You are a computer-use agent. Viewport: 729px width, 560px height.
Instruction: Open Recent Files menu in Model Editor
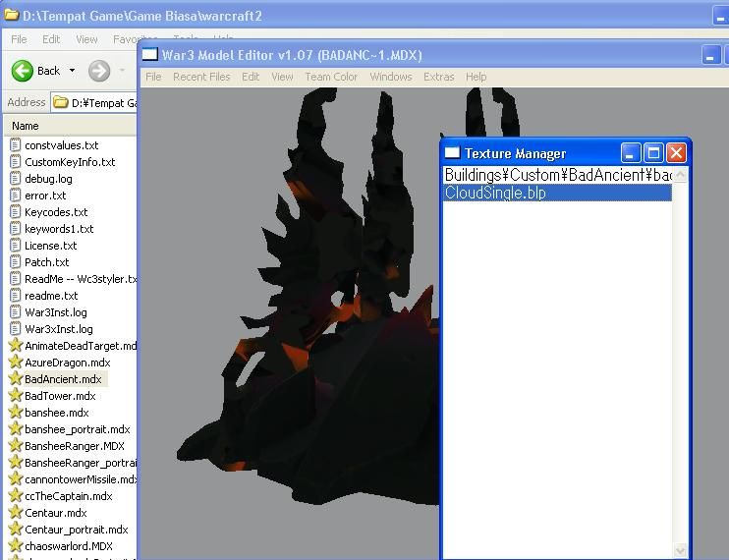click(x=201, y=77)
